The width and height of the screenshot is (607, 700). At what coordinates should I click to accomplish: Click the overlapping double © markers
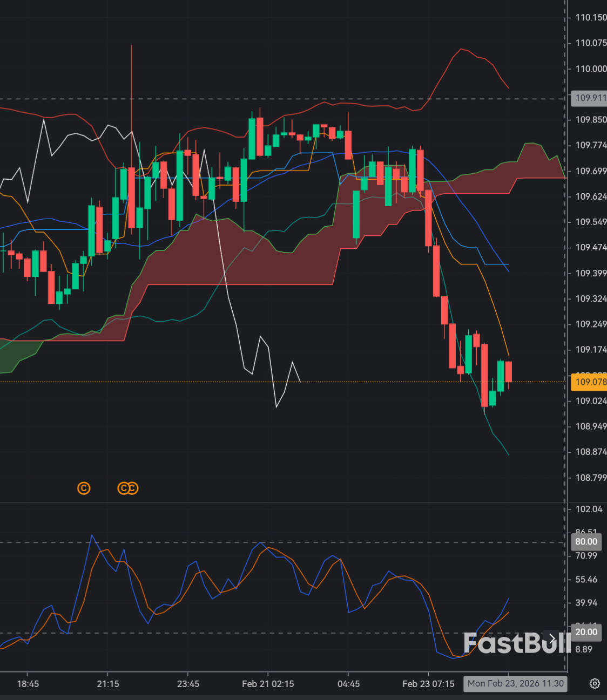pos(127,488)
